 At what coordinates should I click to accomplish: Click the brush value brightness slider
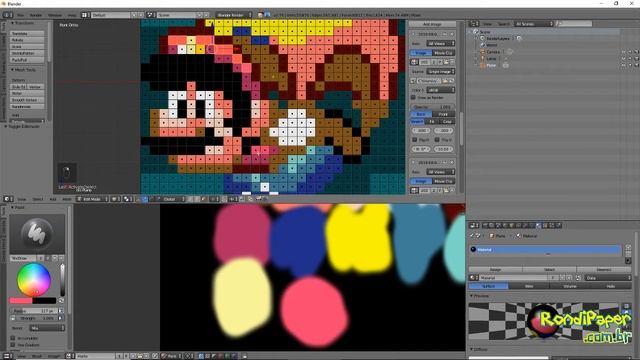[62, 280]
